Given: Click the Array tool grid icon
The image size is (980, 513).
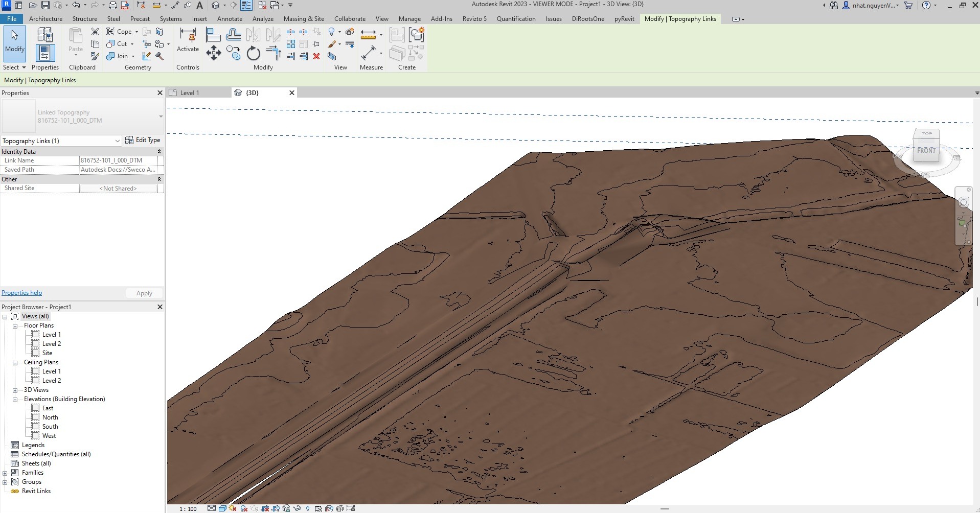Looking at the screenshot, I should [x=291, y=44].
